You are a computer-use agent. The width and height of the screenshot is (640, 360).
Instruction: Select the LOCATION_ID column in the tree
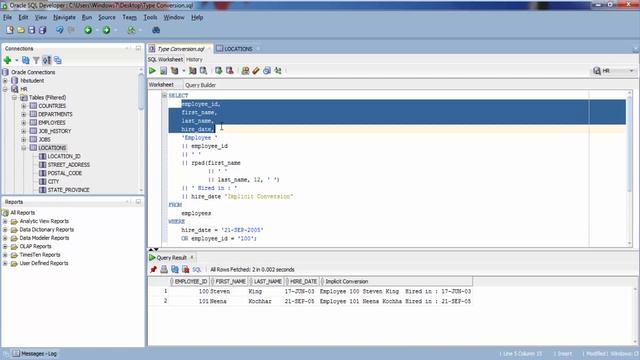(x=64, y=156)
